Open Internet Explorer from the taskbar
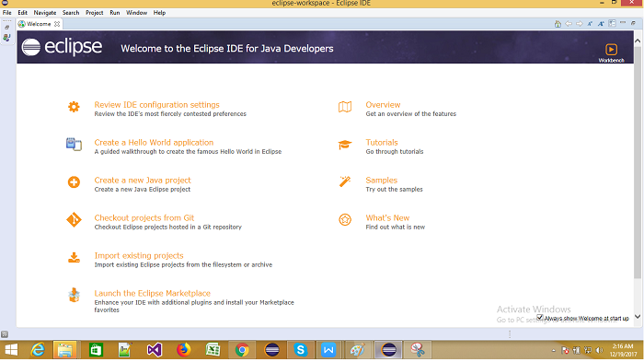Viewport: 644px width, 362px height. (39, 350)
